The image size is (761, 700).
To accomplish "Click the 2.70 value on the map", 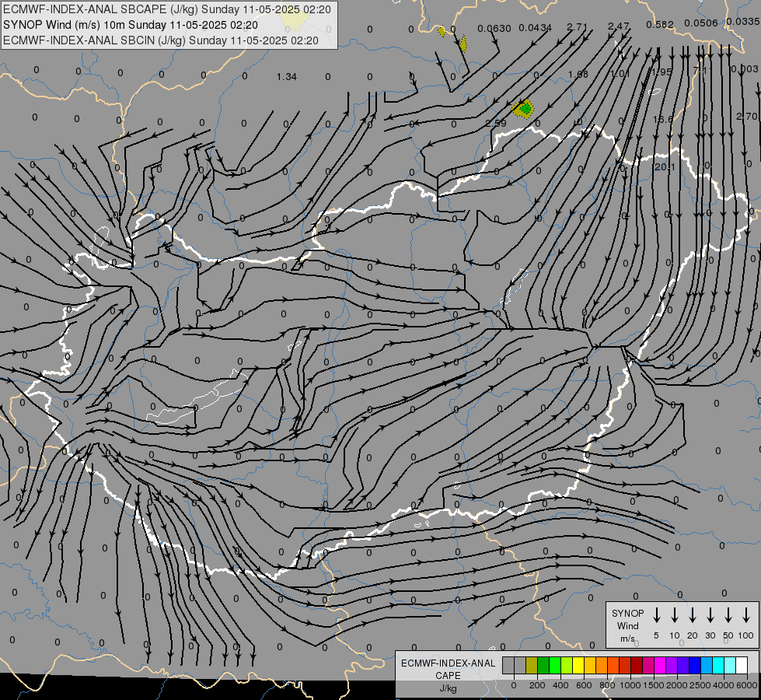I will tap(746, 117).
